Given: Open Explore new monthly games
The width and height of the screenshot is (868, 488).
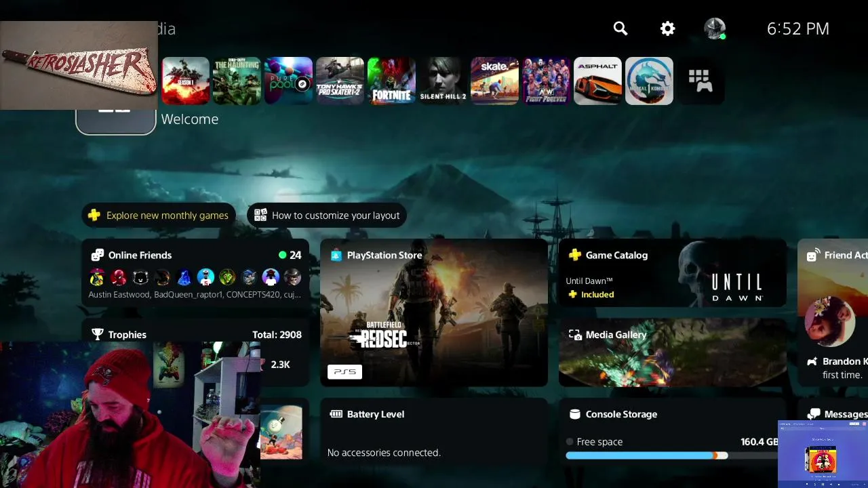Looking at the screenshot, I should [x=159, y=216].
